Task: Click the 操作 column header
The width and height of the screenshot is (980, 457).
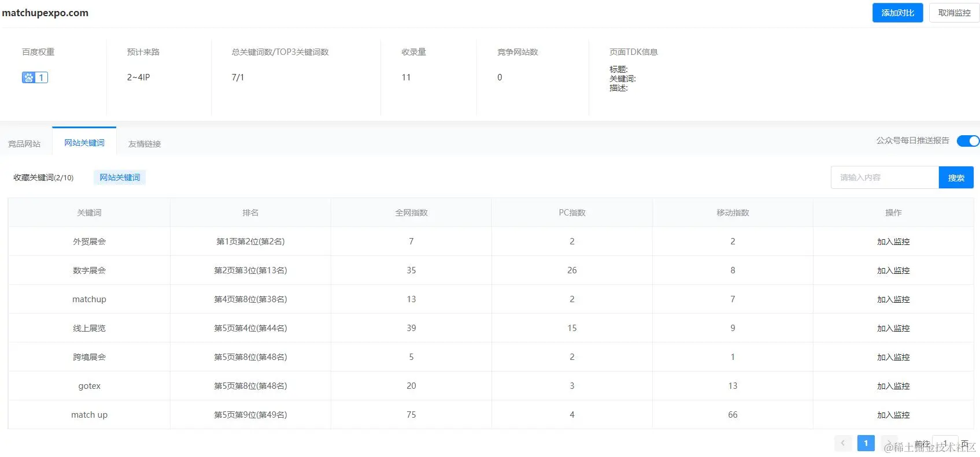Action: click(x=893, y=213)
